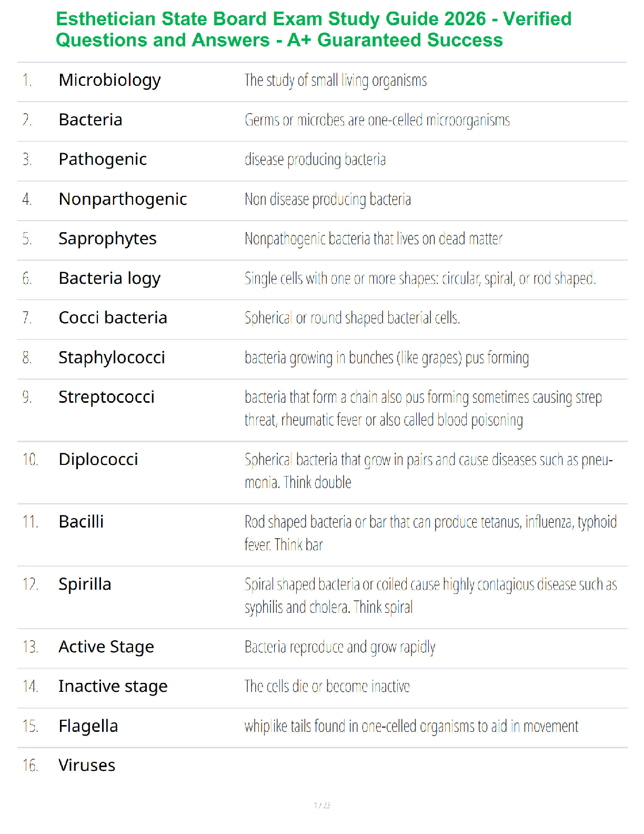Click the green study guide title
Viewport: 644px width, 834px height.
[x=314, y=29]
